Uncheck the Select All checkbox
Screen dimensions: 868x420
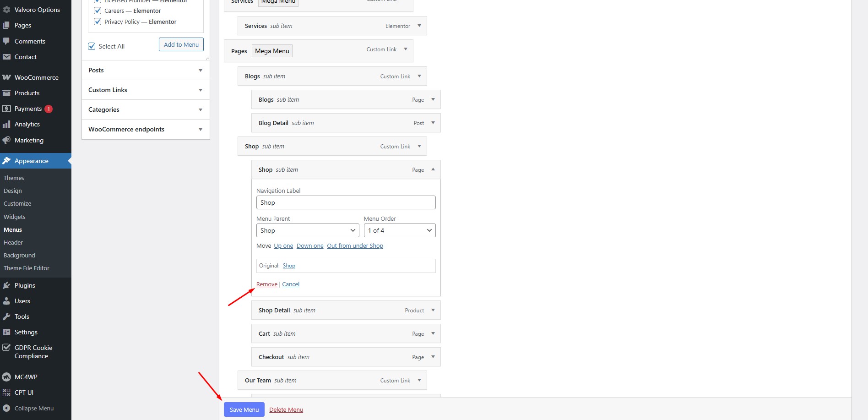coord(92,46)
